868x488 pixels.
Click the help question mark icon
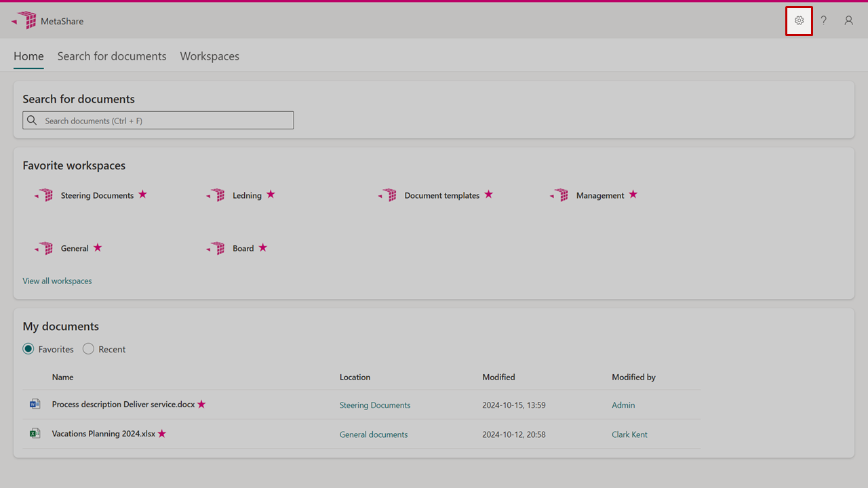point(823,20)
